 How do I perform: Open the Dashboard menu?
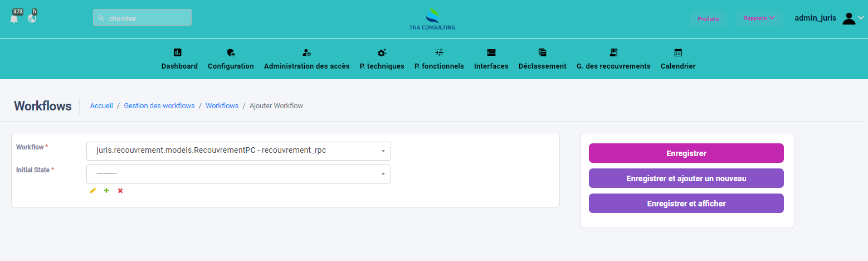click(179, 59)
